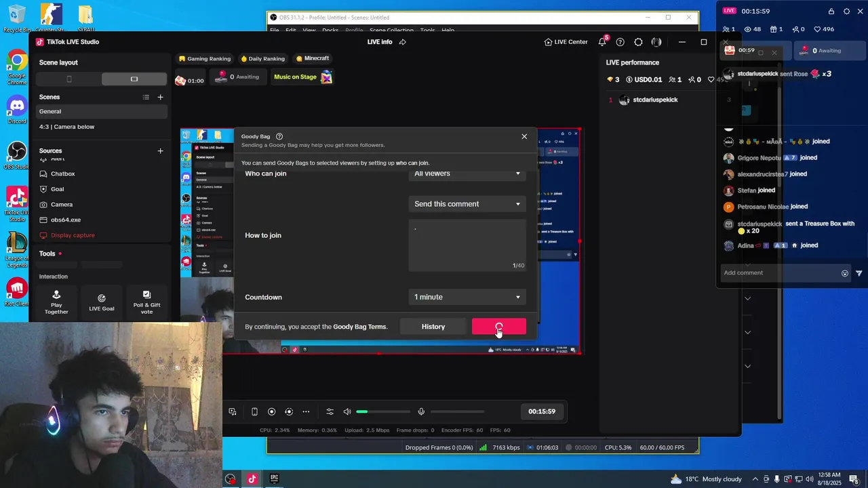Open the Send this comment dropdown
Viewport: 868px width, 488px height.
point(467,204)
